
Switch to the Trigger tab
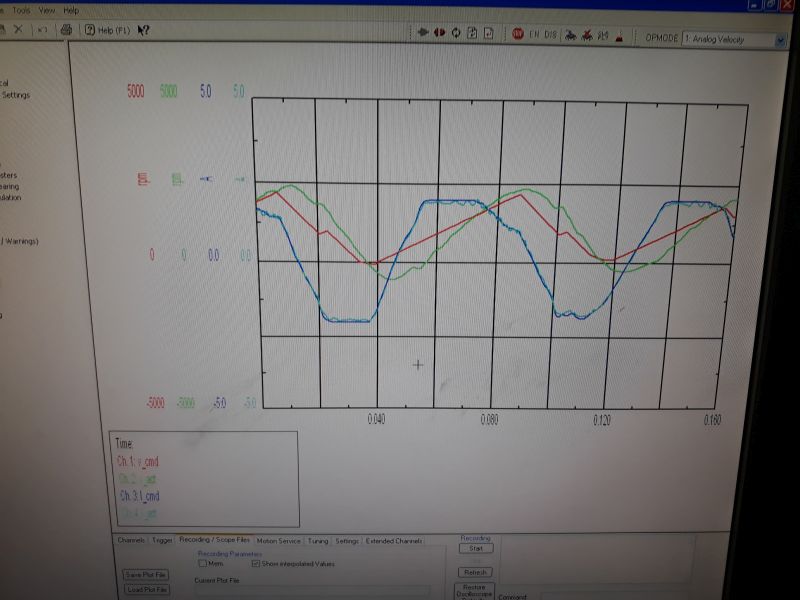[162, 540]
